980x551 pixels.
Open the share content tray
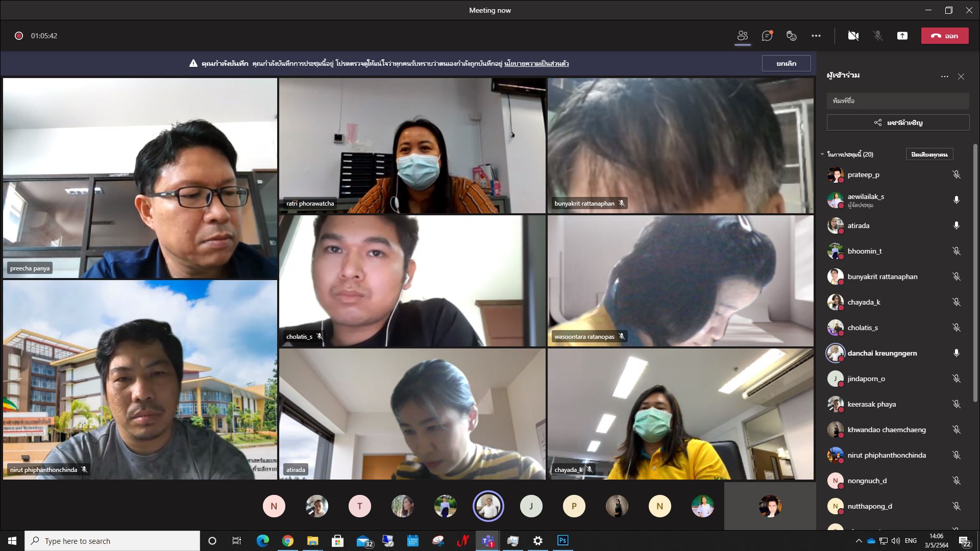(x=902, y=36)
